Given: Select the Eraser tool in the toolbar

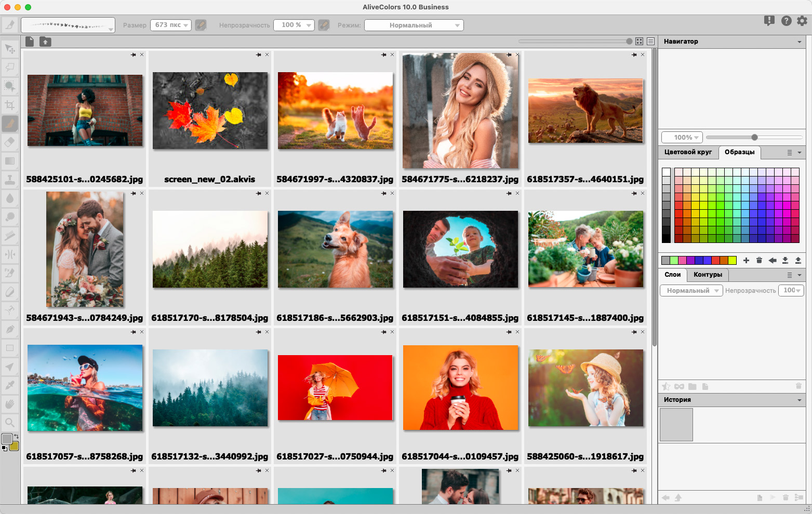Looking at the screenshot, I should [x=10, y=142].
